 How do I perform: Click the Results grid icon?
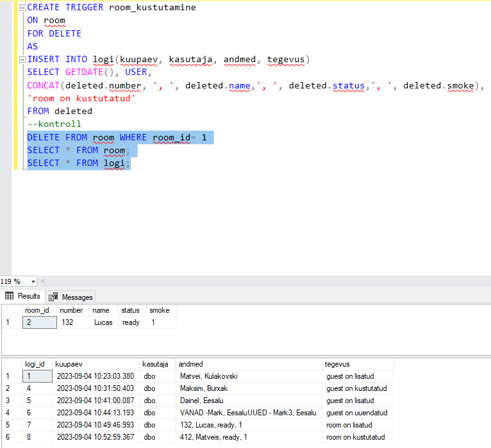(10, 296)
